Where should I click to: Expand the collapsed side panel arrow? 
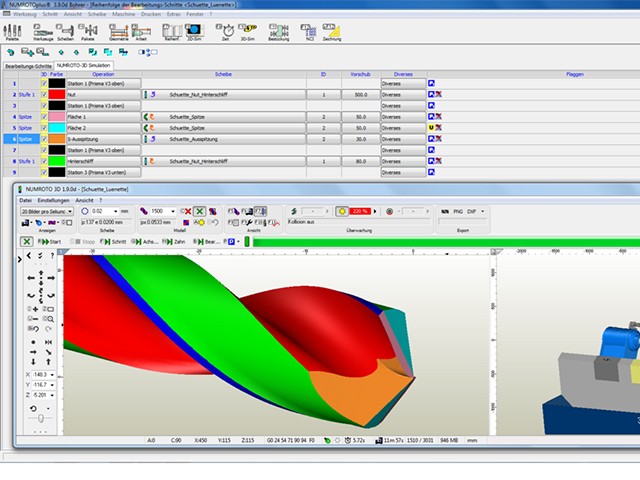point(19,259)
